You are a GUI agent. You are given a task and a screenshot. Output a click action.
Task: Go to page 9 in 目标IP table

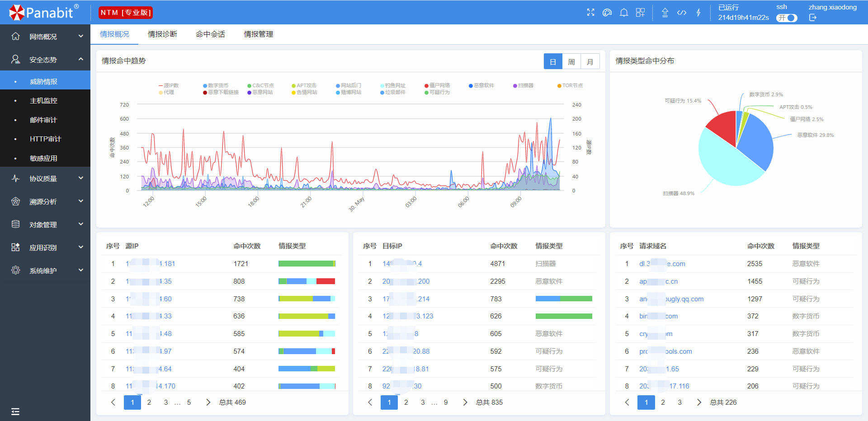(x=446, y=402)
